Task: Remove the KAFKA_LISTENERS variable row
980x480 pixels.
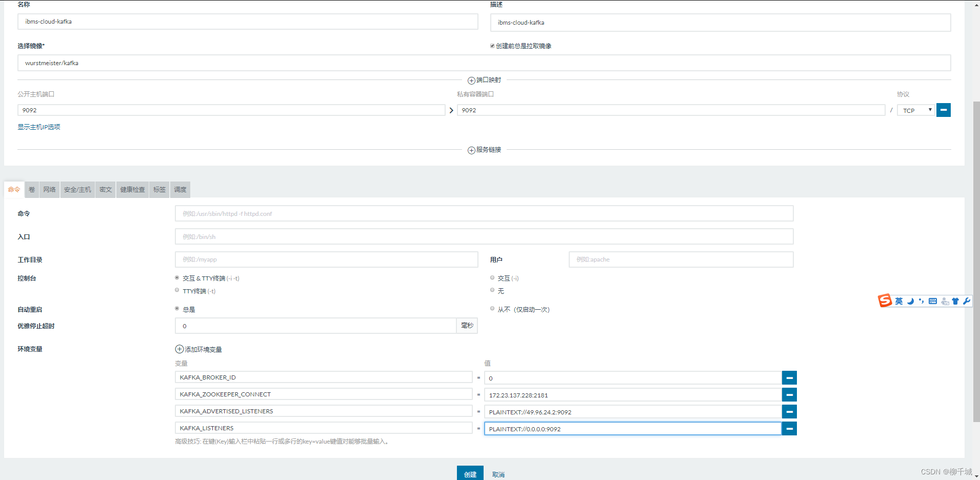Action: point(789,429)
